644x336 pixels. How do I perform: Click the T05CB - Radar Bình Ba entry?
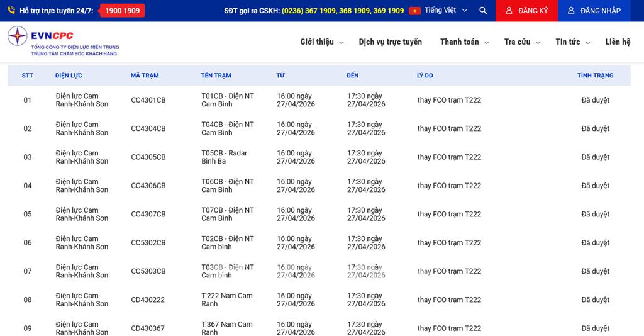coord(224,157)
